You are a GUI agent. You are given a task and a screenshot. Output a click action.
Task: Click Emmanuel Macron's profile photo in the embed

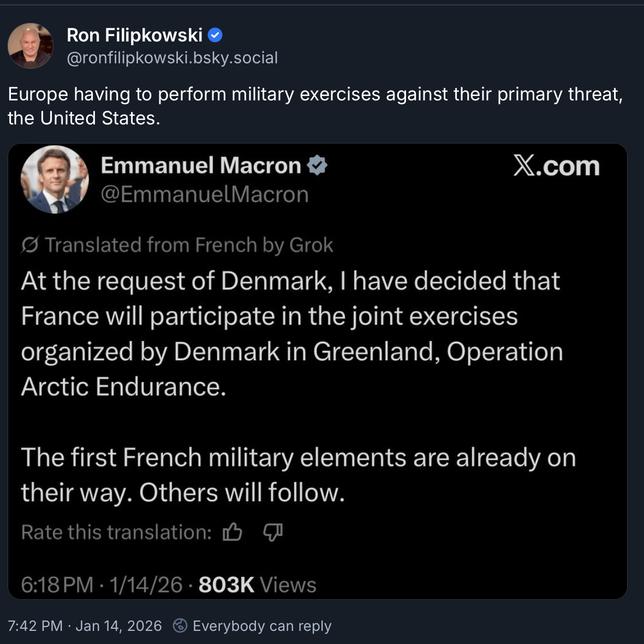point(55,179)
